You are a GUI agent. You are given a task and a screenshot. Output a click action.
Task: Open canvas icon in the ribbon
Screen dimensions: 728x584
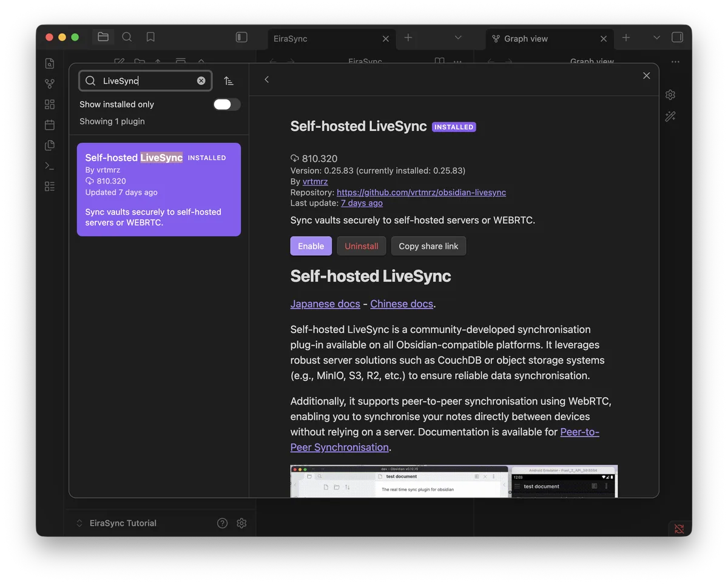point(50,104)
